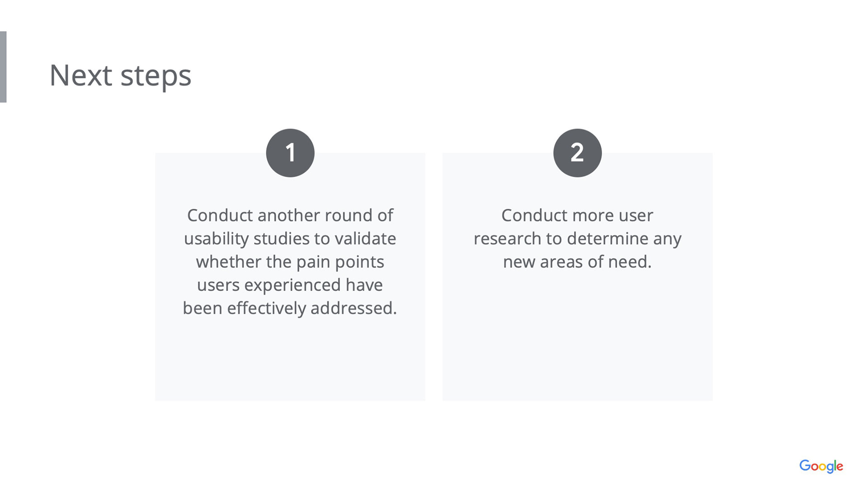This screenshot has width=868, height=488.
Task: Select the gray vertical accent bar
Action: [3, 67]
